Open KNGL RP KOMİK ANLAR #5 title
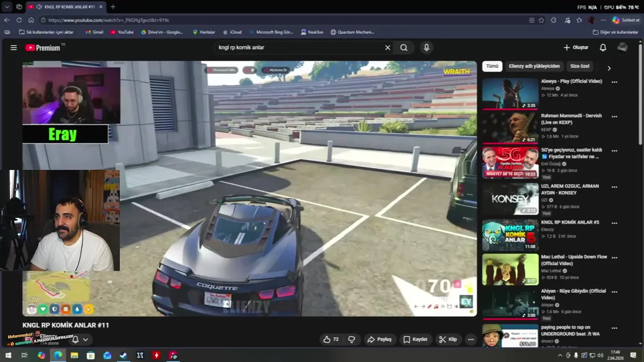644x362 pixels. pos(570,222)
